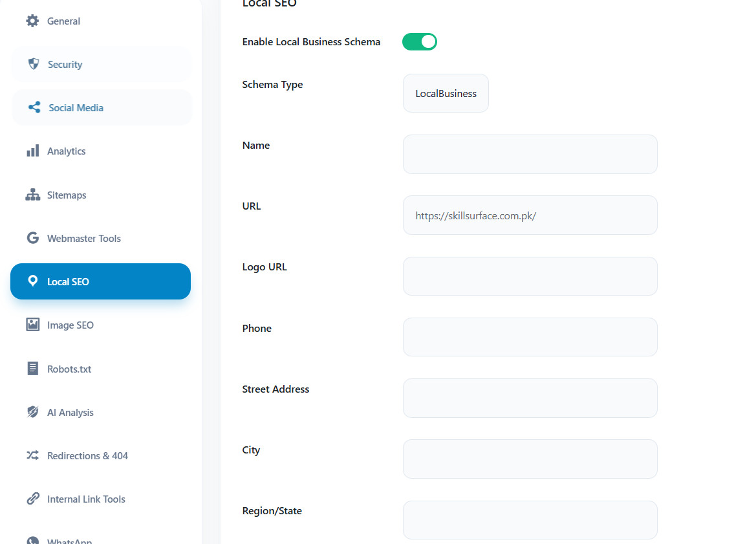Click the Local SEO map pin icon
The image size is (756, 544).
[32, 281]
